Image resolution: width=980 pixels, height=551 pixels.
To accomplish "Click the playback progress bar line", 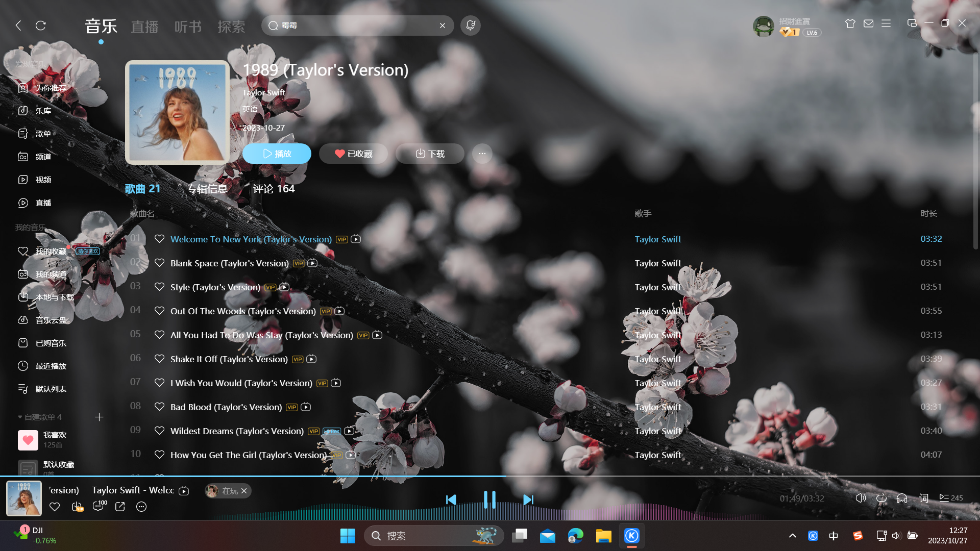I will point(612,476).
